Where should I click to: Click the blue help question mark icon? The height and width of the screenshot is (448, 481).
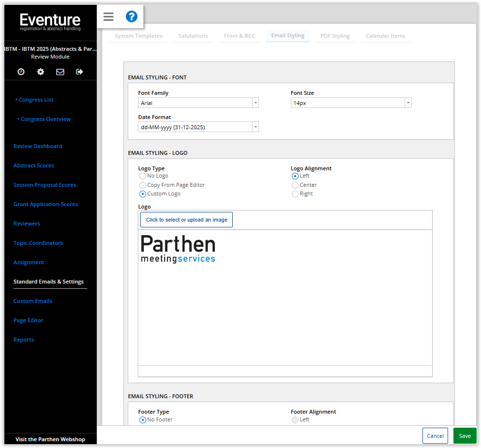(x=132, y=16)
